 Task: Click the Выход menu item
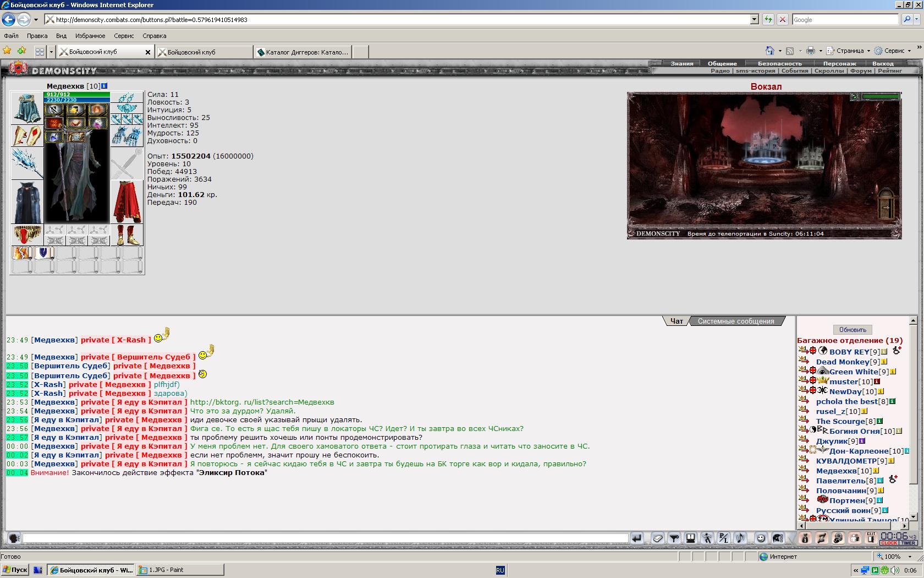click(883, 63)
